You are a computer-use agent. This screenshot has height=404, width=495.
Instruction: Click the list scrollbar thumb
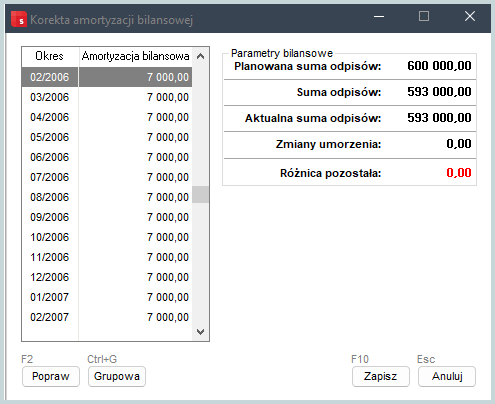coord(200,195)
